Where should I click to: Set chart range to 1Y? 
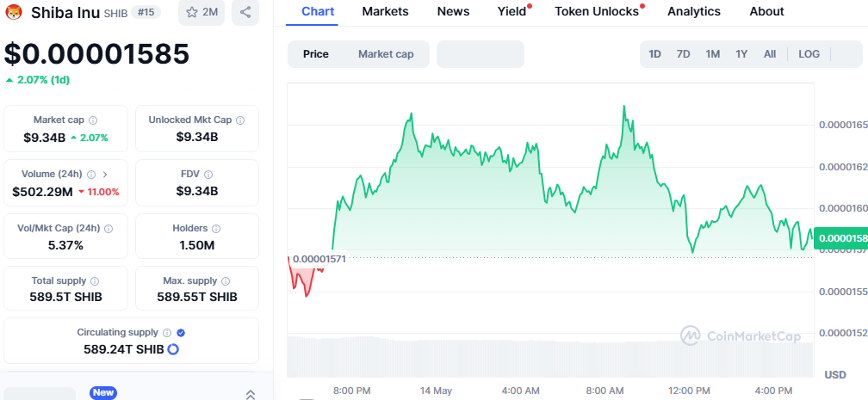(741, 54)
